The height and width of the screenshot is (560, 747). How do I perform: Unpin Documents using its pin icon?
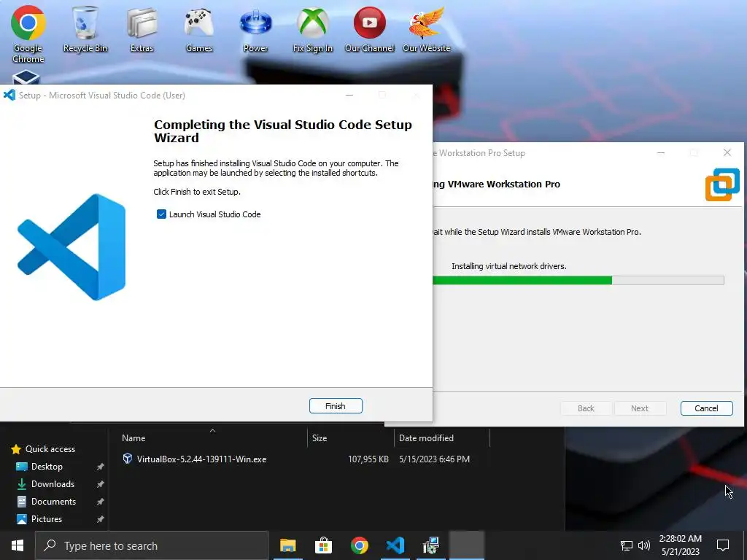click(x=100, y=502)
